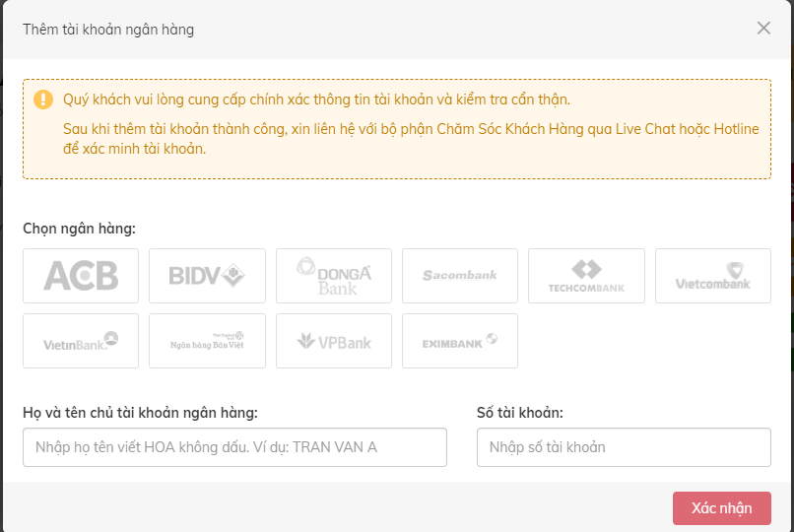Click the 'Chọn ngân hàng:' label
Image resolution: width=794 pixels, height=532 pixels.
pos(79,229)
